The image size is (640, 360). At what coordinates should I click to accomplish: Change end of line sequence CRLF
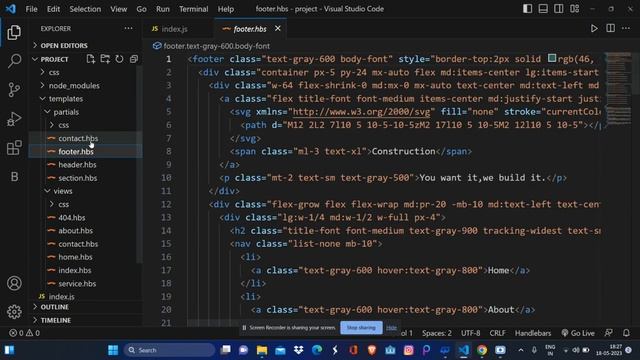pyautogui.click(x=497, y=333)
